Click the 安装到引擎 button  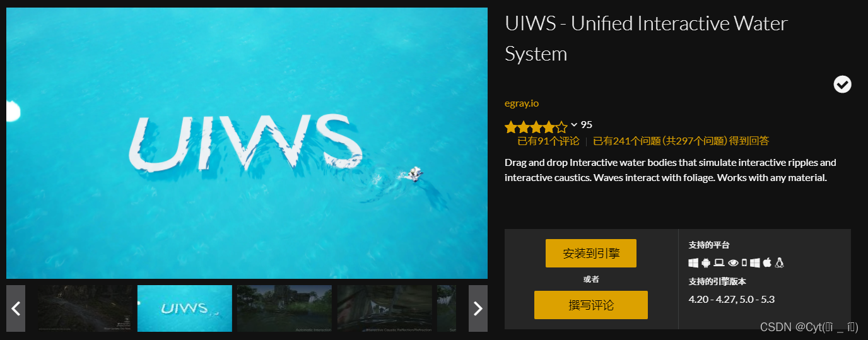pos(591,253)
